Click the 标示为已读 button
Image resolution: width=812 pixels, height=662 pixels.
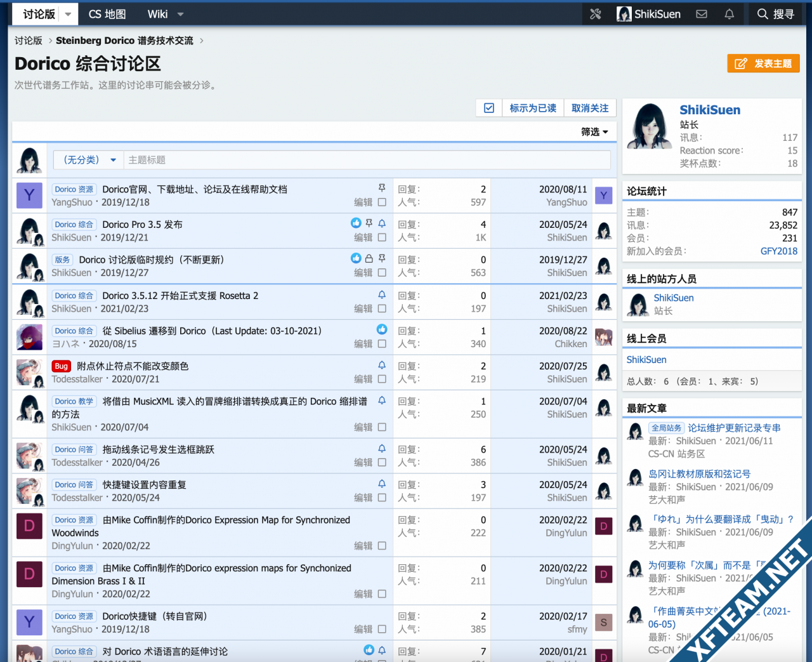(533, 108)
